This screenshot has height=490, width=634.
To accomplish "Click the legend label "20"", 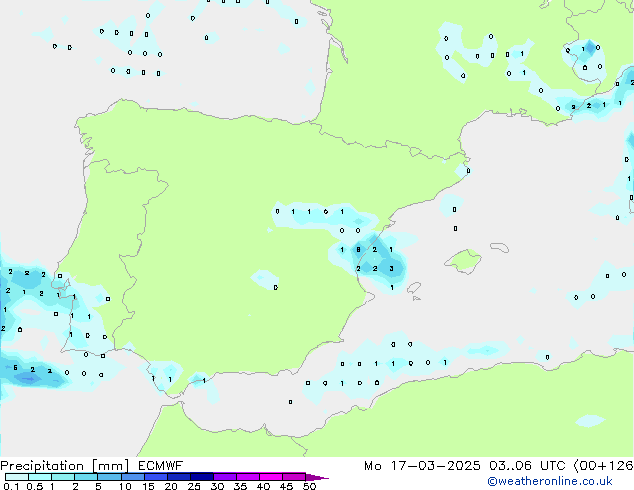I will click(171, 486).
